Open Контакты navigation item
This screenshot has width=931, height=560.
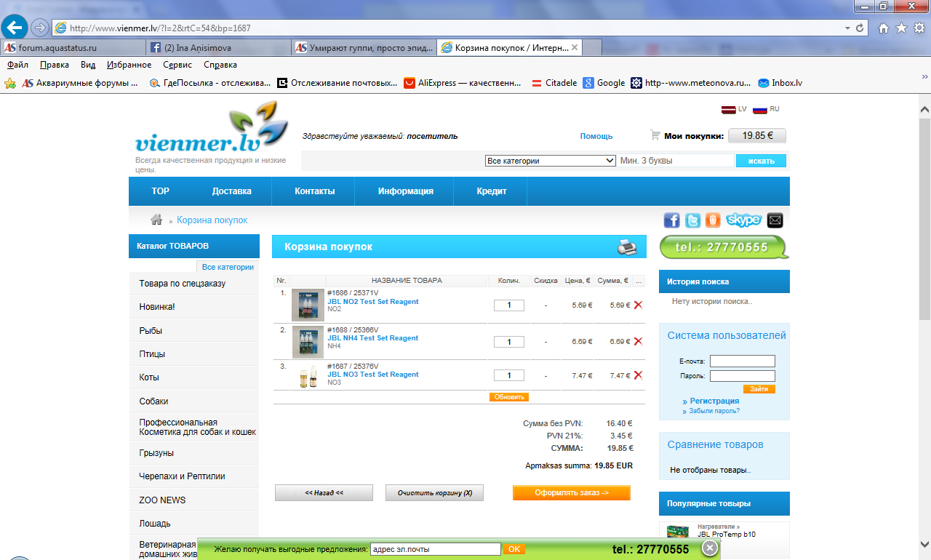click(315, 191)
